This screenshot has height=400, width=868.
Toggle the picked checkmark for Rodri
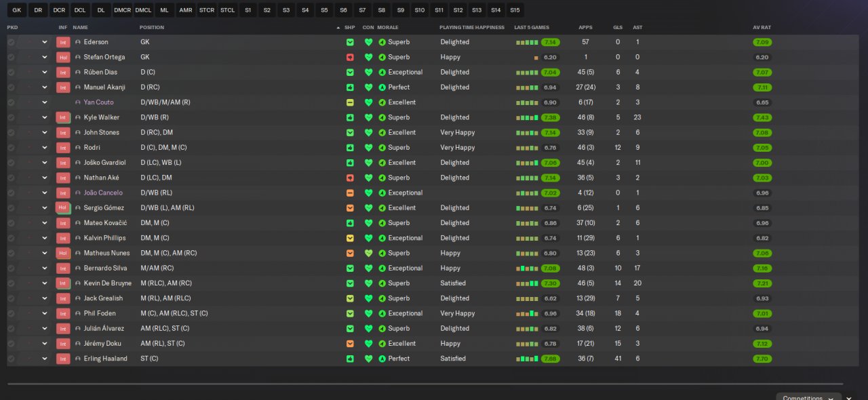point(11,148)
